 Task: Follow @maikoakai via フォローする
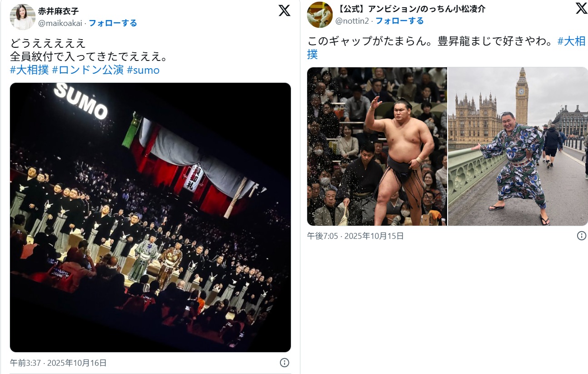pyautogui.click(x=113, y=23)
